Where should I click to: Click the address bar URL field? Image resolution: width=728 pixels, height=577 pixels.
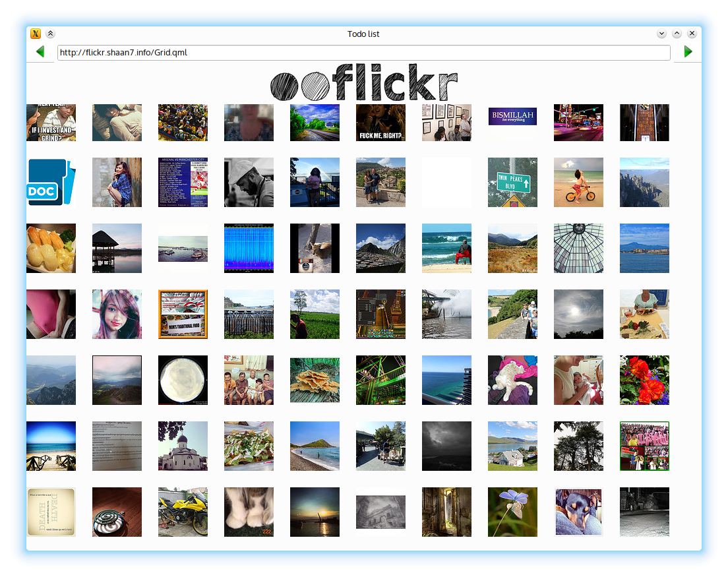(x=363, y=53)
